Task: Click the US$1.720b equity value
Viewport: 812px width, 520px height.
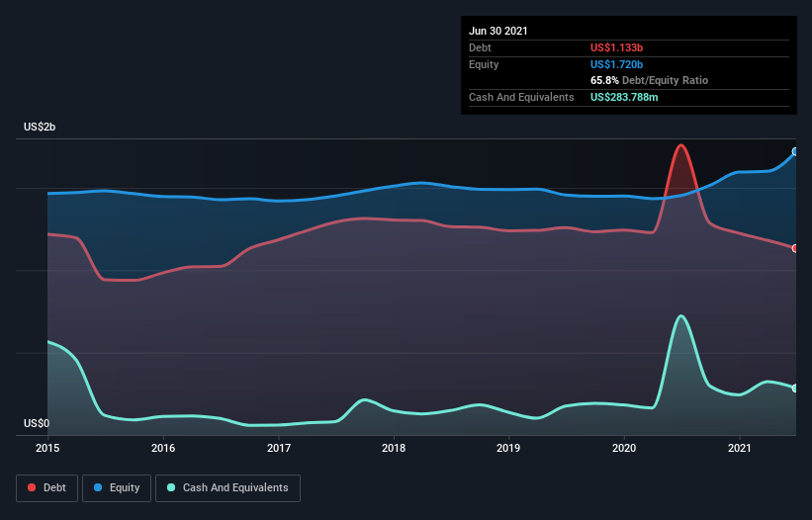Action: (616, 64)
